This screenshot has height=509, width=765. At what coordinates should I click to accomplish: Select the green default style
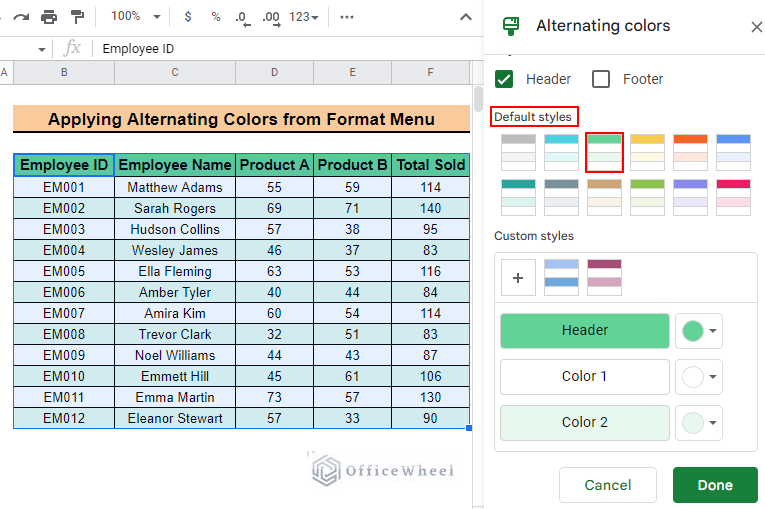point(604,152)
